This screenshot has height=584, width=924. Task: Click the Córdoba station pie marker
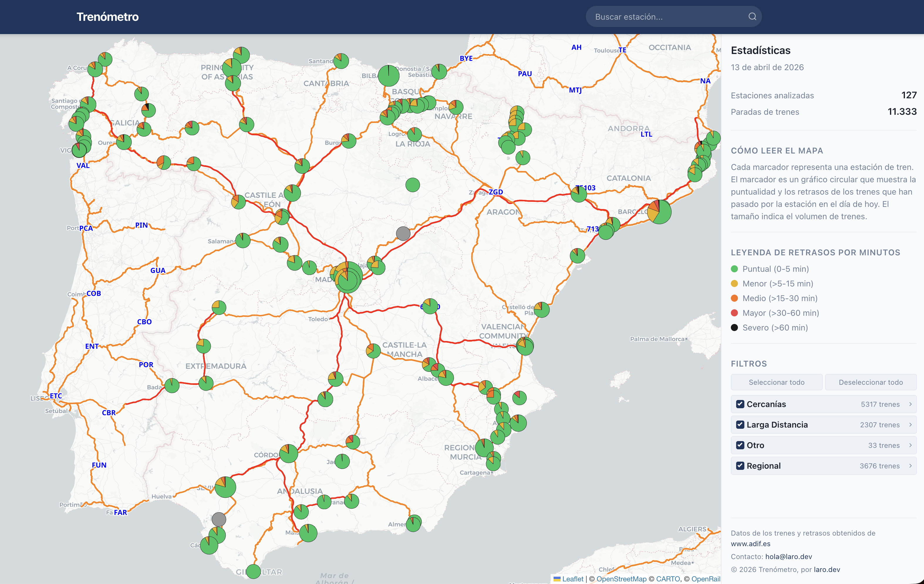289,453
